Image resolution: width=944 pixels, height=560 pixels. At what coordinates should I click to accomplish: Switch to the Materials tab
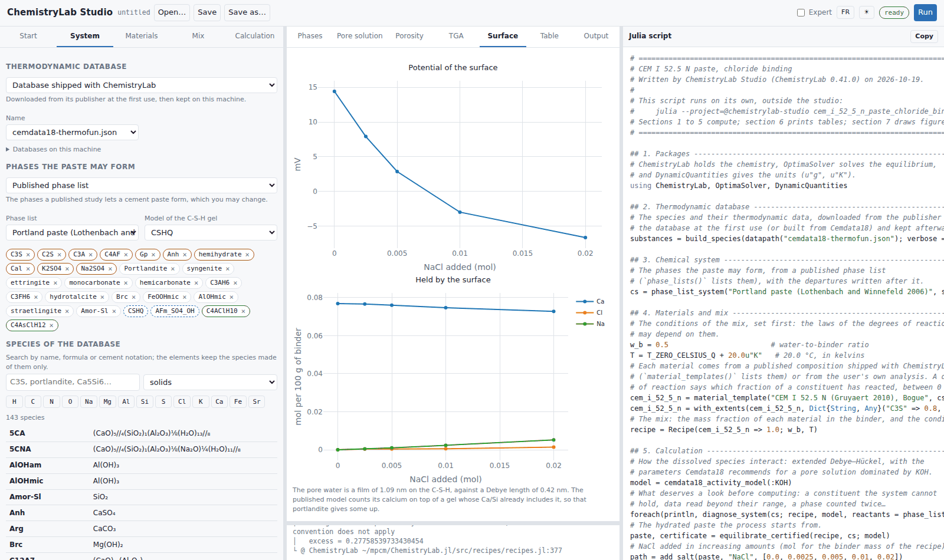point(142,36)
